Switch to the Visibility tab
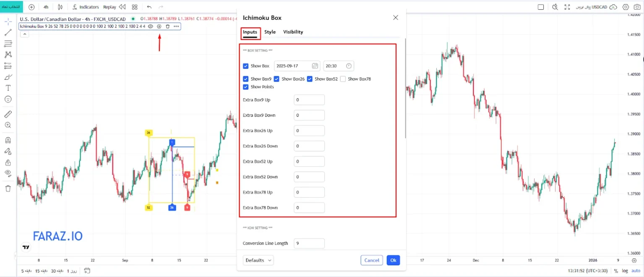 [293, 32]
